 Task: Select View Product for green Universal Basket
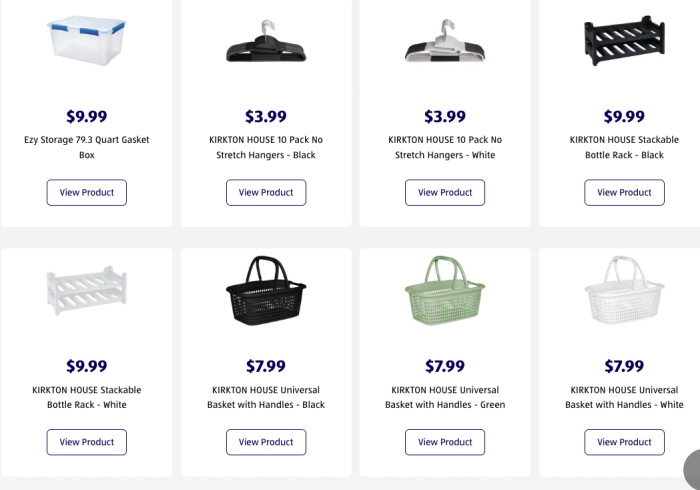(445, 442)
